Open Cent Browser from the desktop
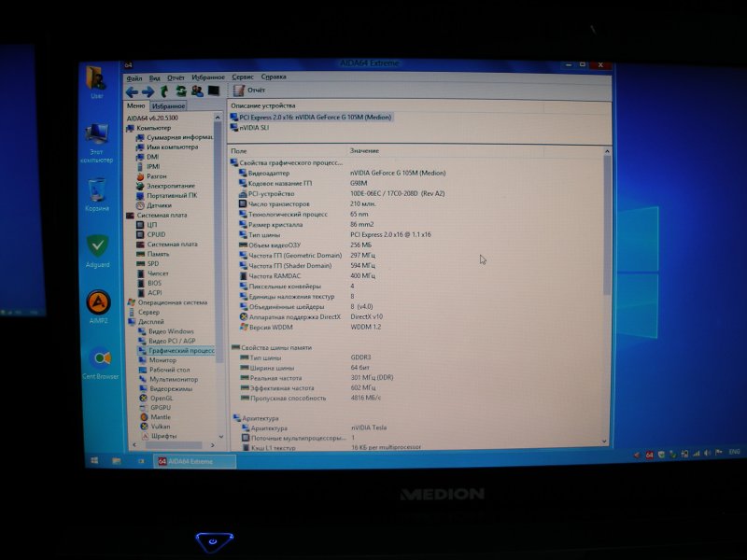 [100, 362]
